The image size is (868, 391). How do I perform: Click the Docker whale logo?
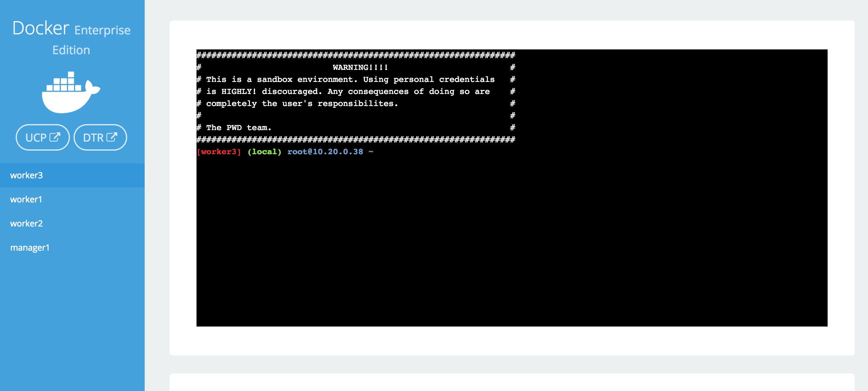pos(71,92)
